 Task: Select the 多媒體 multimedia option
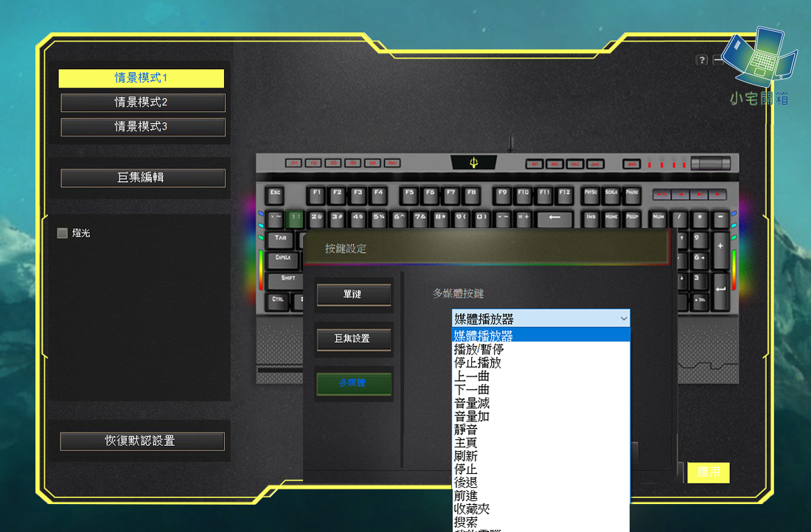point(354,384)
